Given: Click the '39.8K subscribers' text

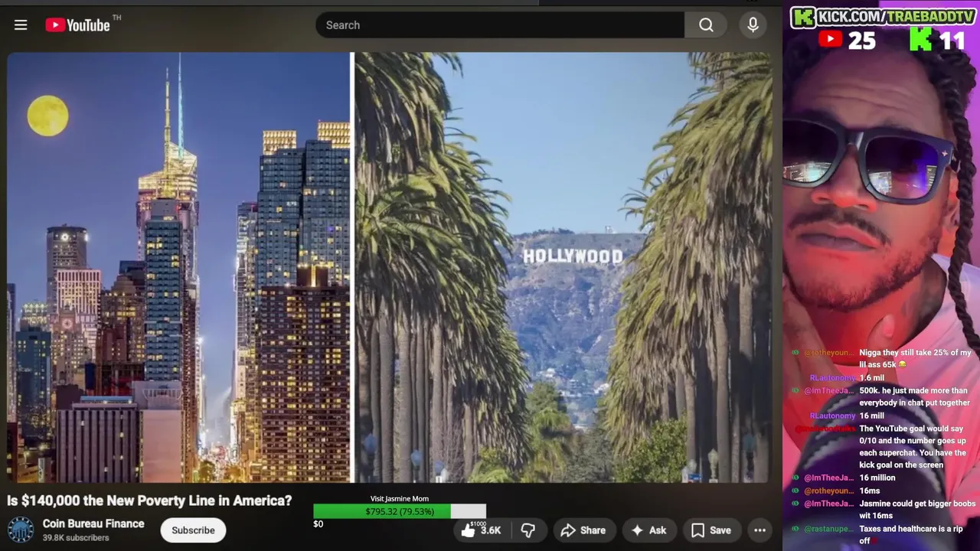Looking at the screenshot, I should 76,538.
